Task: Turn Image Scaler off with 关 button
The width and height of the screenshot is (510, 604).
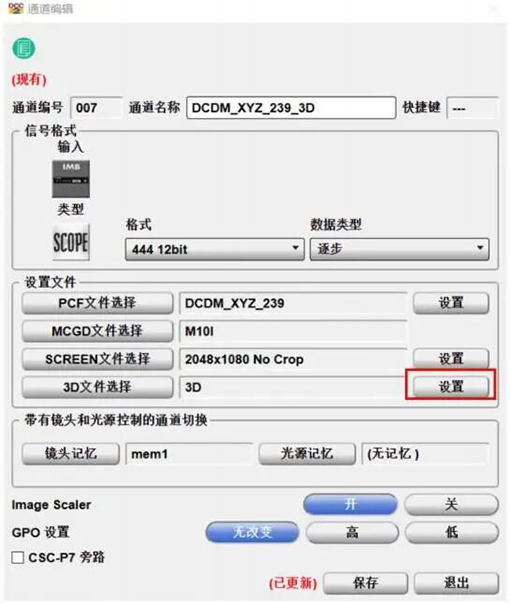Action: click(451, 505)
